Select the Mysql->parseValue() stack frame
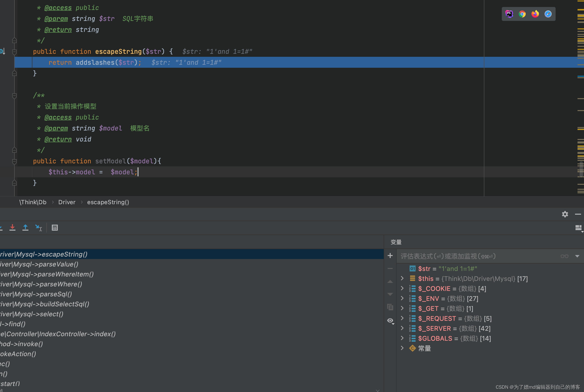The image size is (584, 392). [40, 264]
